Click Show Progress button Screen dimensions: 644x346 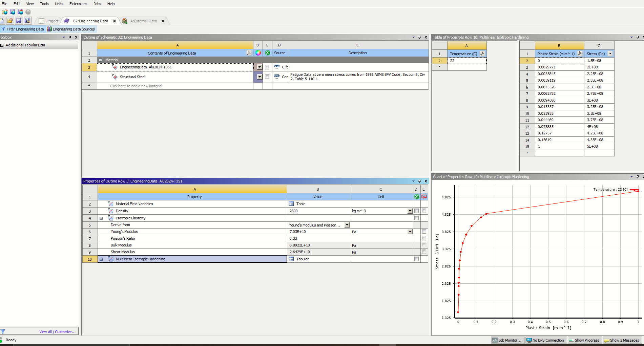coord(584,340)
